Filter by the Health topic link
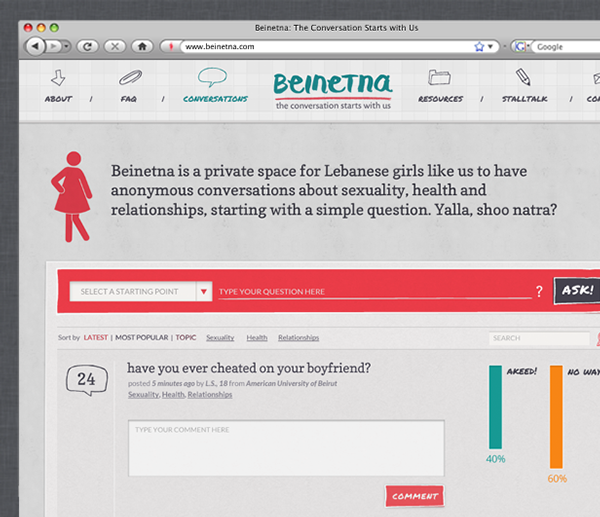Screen dimensions: 600x517 tap(257, 338)
